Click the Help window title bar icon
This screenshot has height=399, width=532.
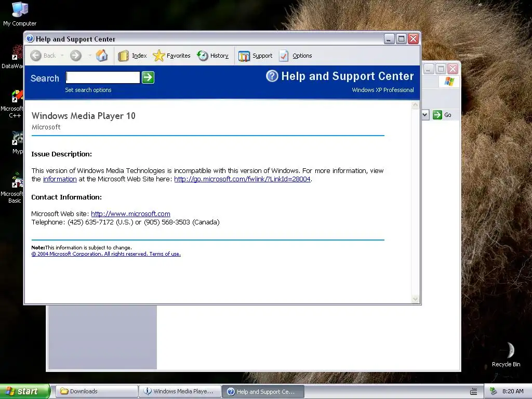pos(30,38)
